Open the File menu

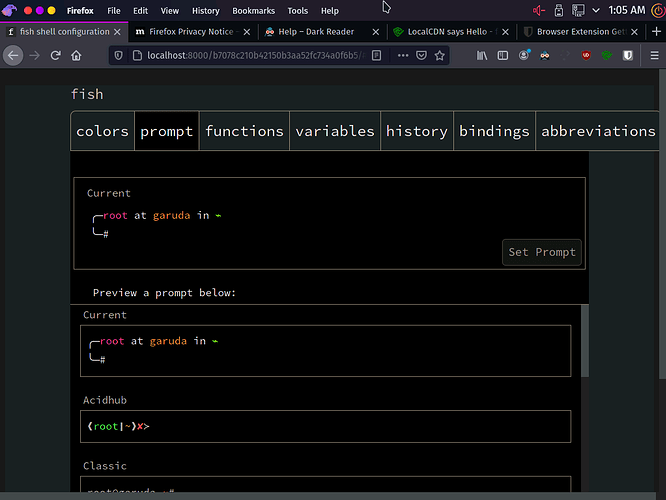(113, 11)
